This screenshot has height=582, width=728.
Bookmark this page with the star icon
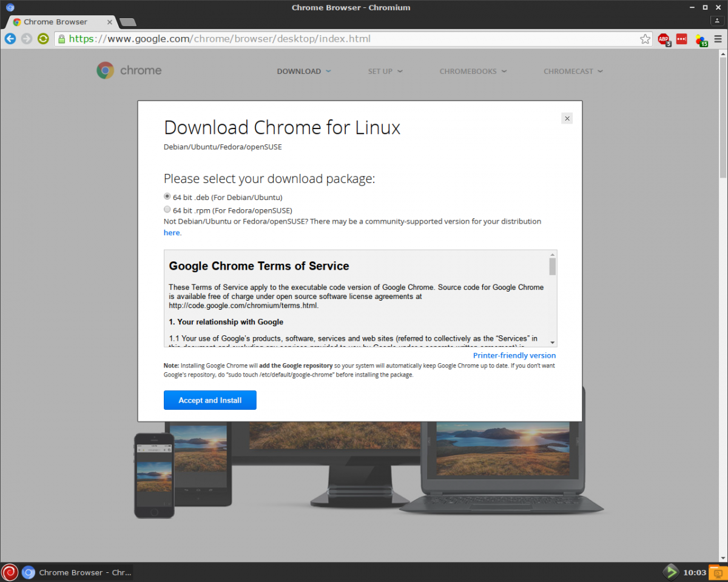[x=645, y=39]
